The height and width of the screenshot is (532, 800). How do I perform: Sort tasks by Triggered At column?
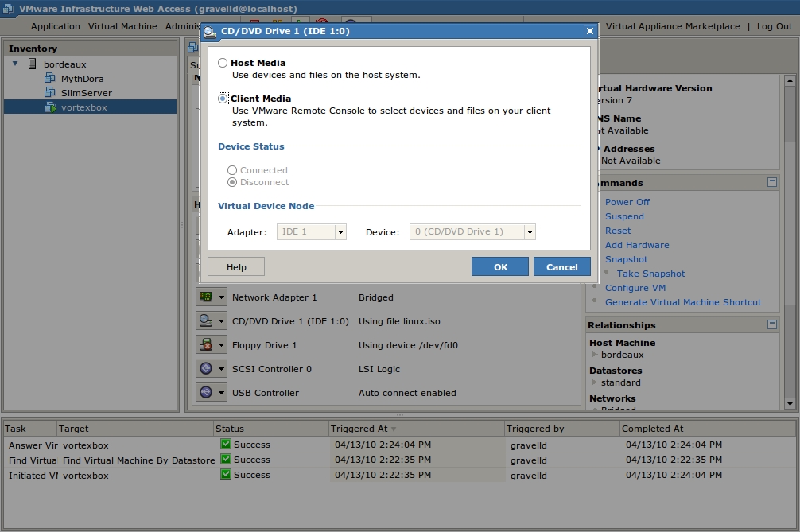coord(417,429)
